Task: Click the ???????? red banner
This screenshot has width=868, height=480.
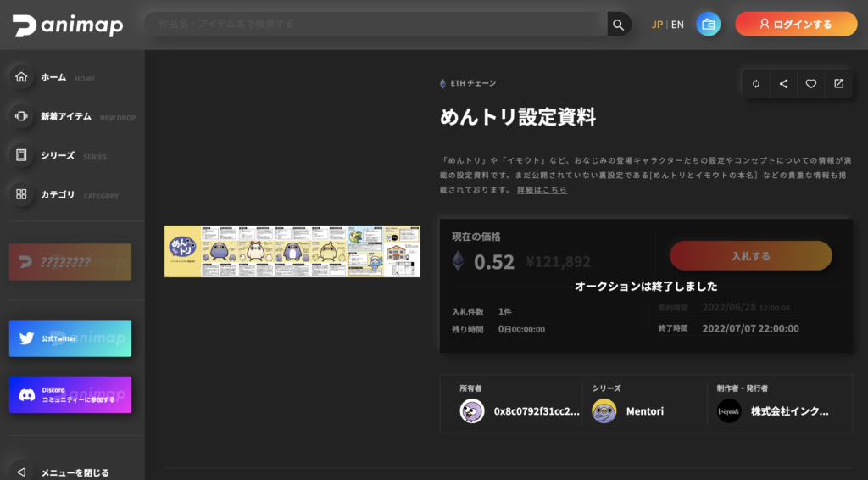Action: coord(70,262)
